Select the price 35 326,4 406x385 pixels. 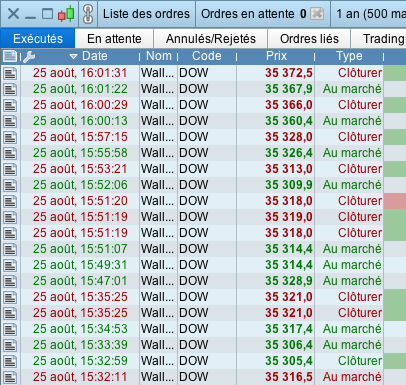point(289,153)
